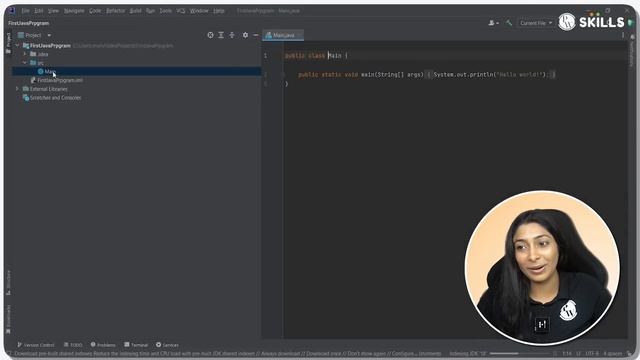
Task: Click the Scratches and Consoles icon
Action: point(26,98)
